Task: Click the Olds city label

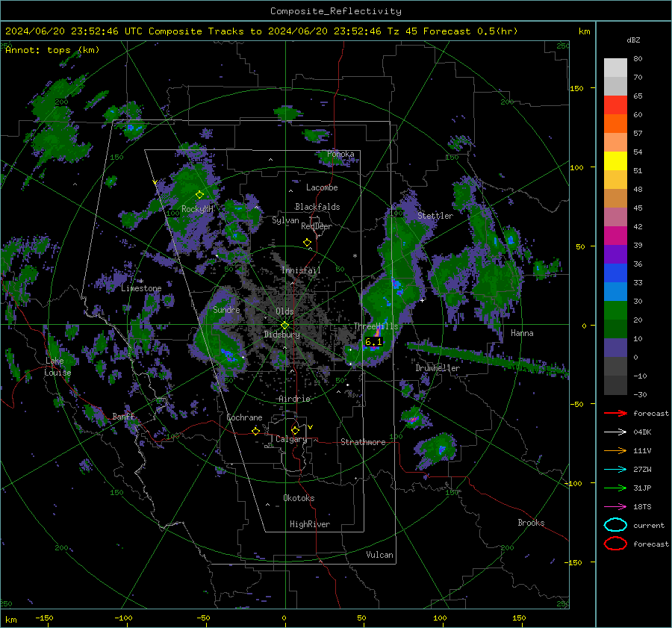Action: (284, 311)
